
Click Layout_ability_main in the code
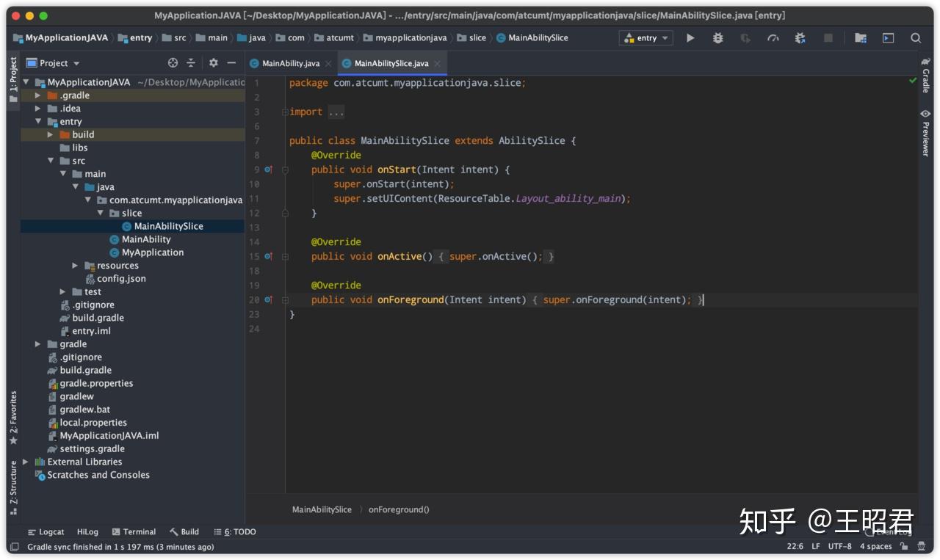(x=569, y=199)
